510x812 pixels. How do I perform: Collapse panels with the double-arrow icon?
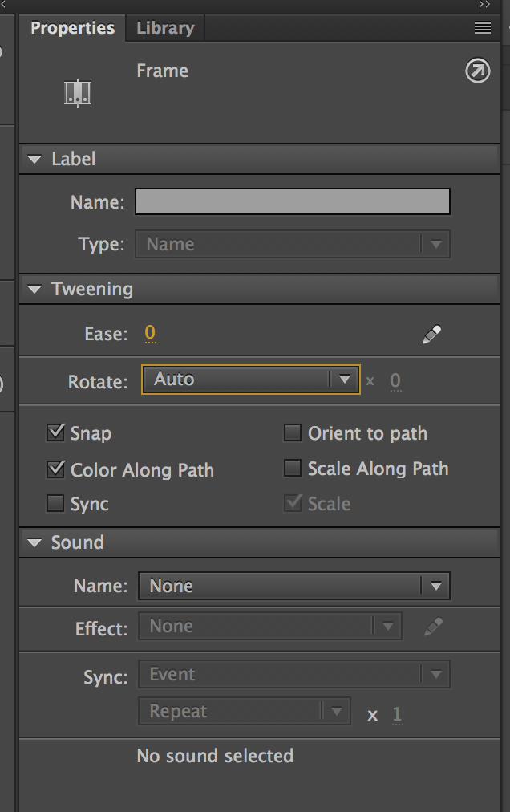click(x=484, y=5)
